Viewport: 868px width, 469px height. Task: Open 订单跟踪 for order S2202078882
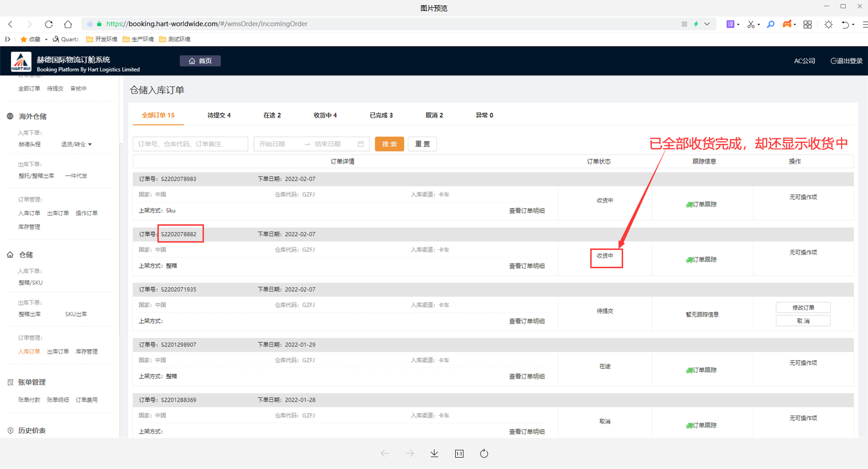click(702, 260)
